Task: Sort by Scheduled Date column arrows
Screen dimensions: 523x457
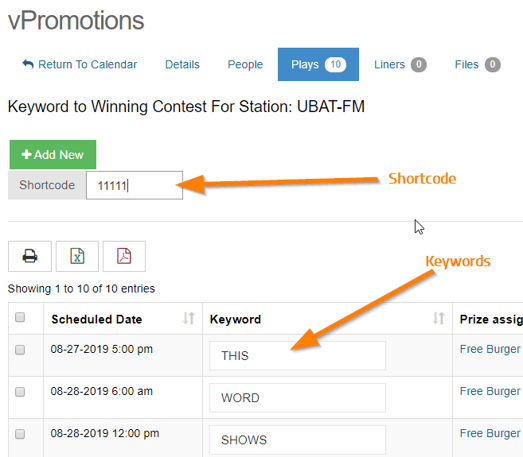Action: pyautogui.click(x=188, y=318)
